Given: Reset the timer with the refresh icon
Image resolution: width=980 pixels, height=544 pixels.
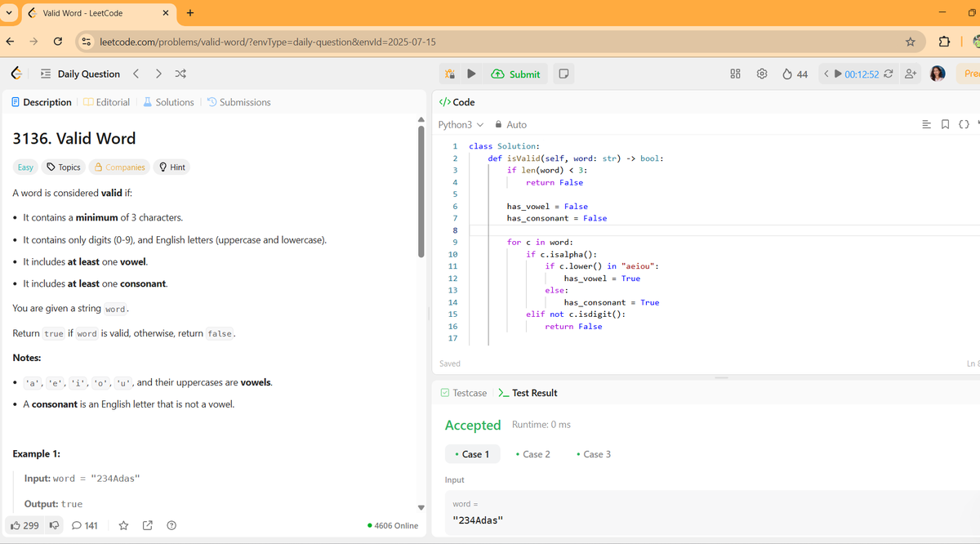Looking at the screenshot, I should coord(889,74).
